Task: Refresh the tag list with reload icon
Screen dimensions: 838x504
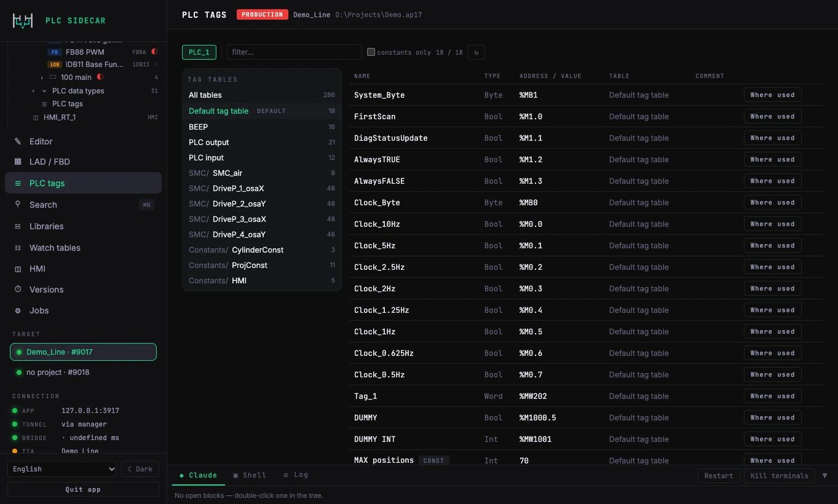Action: [x=476, y=52]
